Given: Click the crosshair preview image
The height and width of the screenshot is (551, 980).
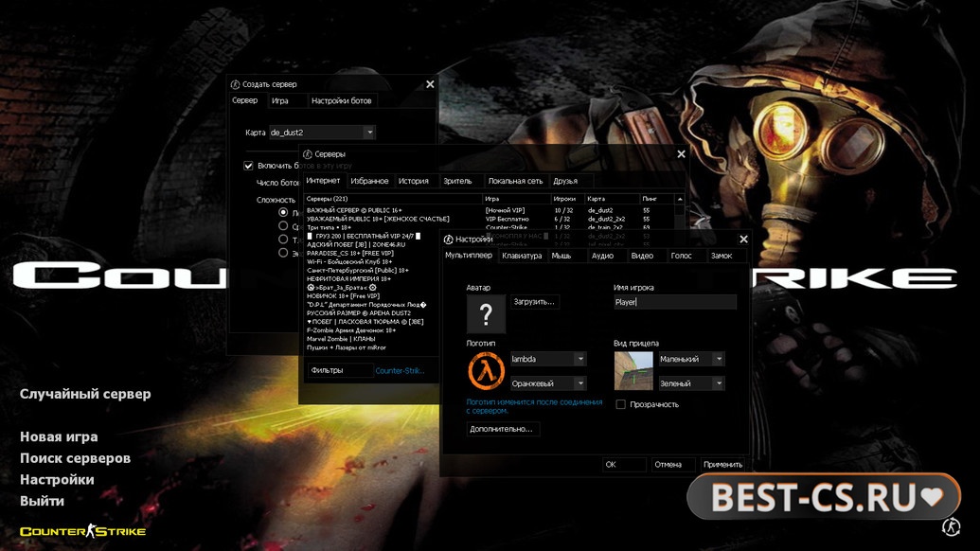Looking at the screenshot, I should [x=633, y=370].
